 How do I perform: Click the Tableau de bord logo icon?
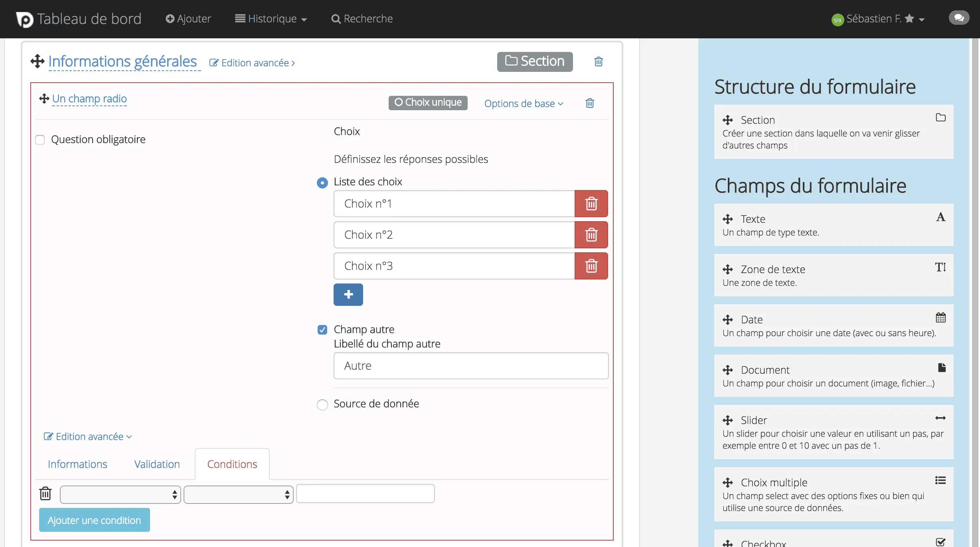tap(24, 19)
